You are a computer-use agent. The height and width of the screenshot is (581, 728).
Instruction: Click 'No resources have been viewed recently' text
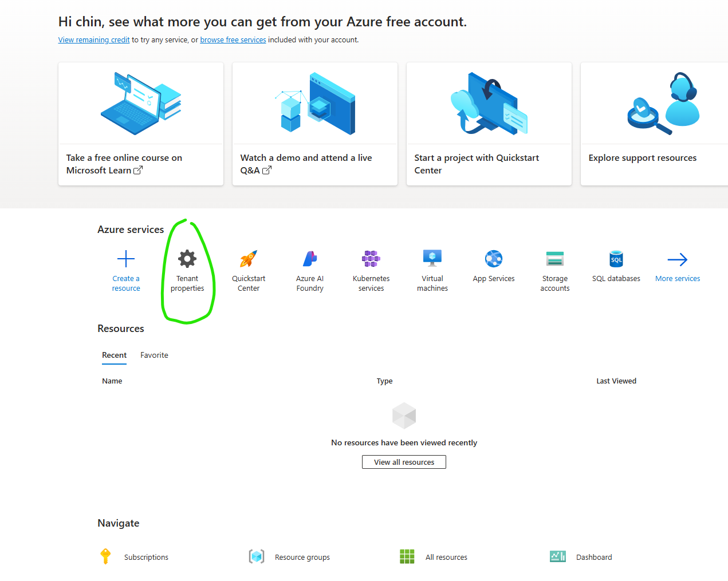pyautogui.click(x=404, y=443)
